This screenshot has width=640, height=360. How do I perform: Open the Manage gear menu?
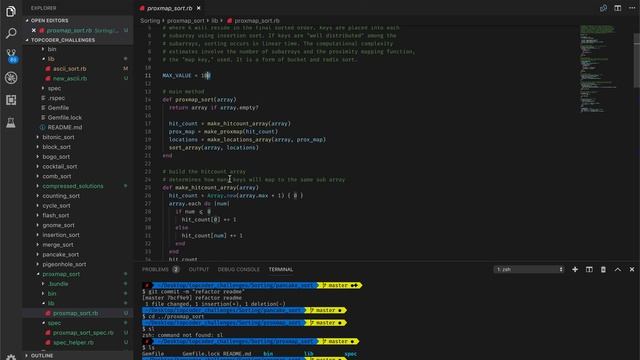point(11,357)
